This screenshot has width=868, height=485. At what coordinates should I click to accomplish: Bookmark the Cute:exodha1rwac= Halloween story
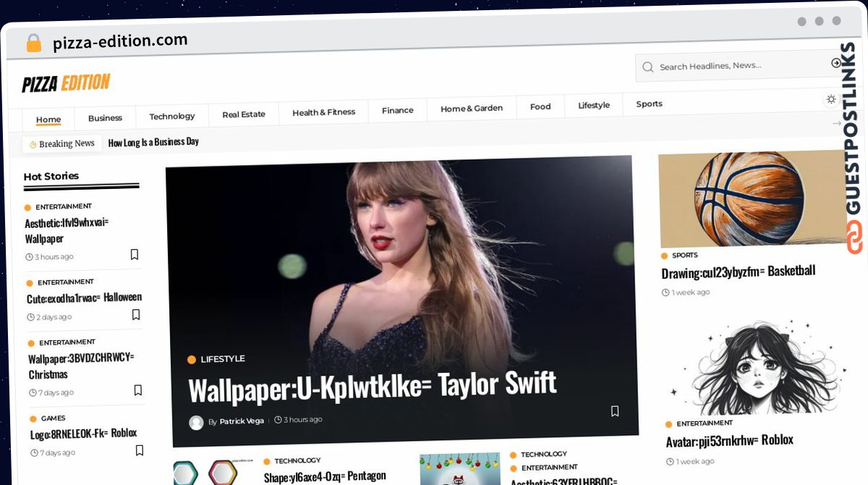click(x=136, y=315)
